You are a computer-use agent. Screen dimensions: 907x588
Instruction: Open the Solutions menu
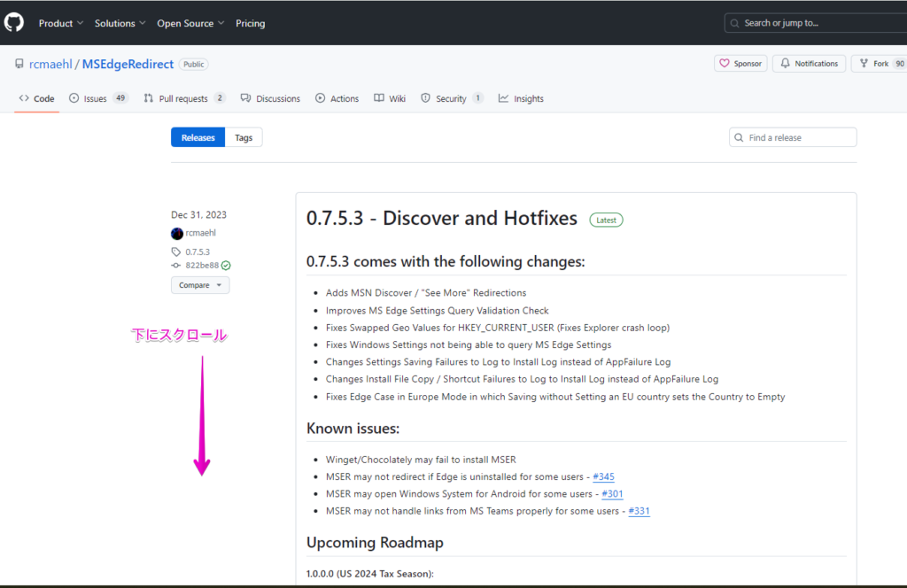(120, 23)
